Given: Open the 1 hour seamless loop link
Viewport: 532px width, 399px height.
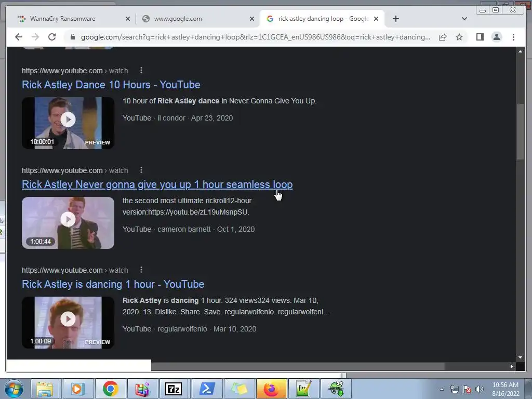Looking at the screenshot, I should (157, 184).
